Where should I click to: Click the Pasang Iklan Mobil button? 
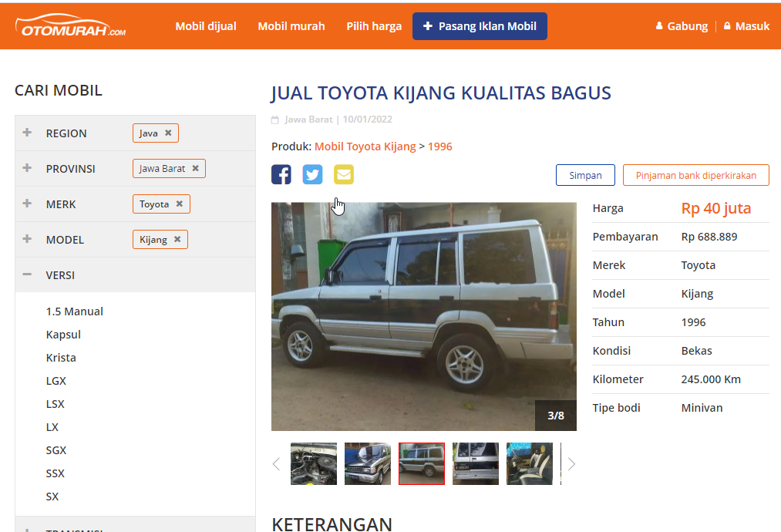(480, 26)
